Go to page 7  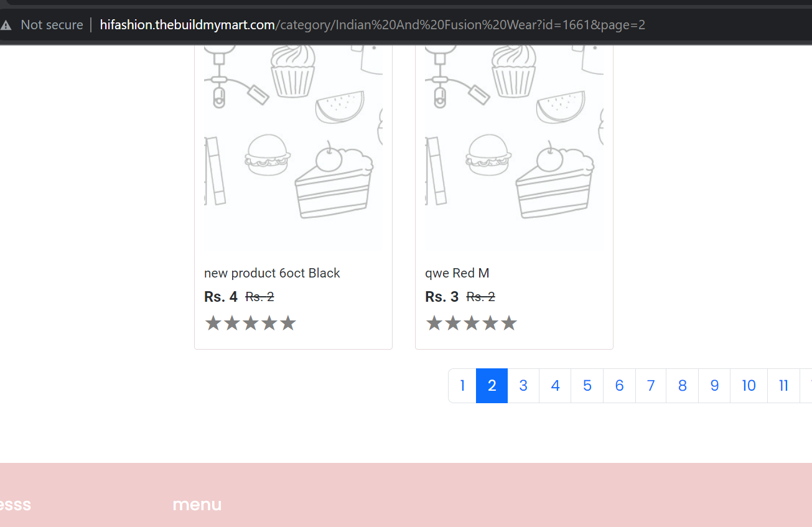(x=651, y=386)
